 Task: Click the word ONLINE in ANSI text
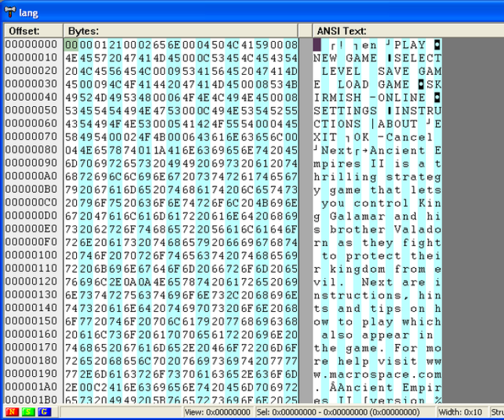click(401, 97)
